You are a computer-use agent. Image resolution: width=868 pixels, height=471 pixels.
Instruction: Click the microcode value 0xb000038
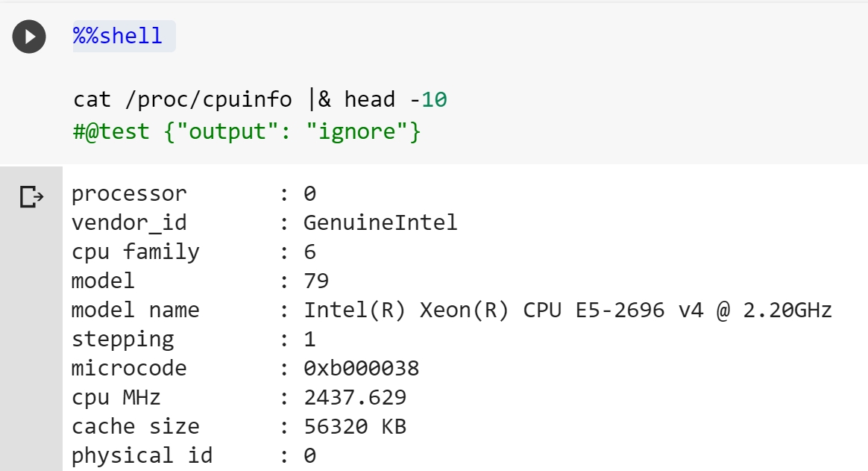click(361, 369)
